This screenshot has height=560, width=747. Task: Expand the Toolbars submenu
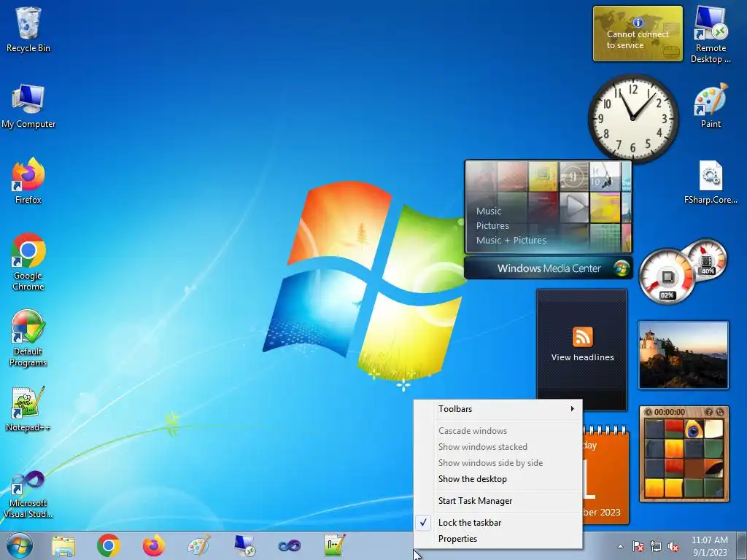pyautogui.click(x=498, y=409)
